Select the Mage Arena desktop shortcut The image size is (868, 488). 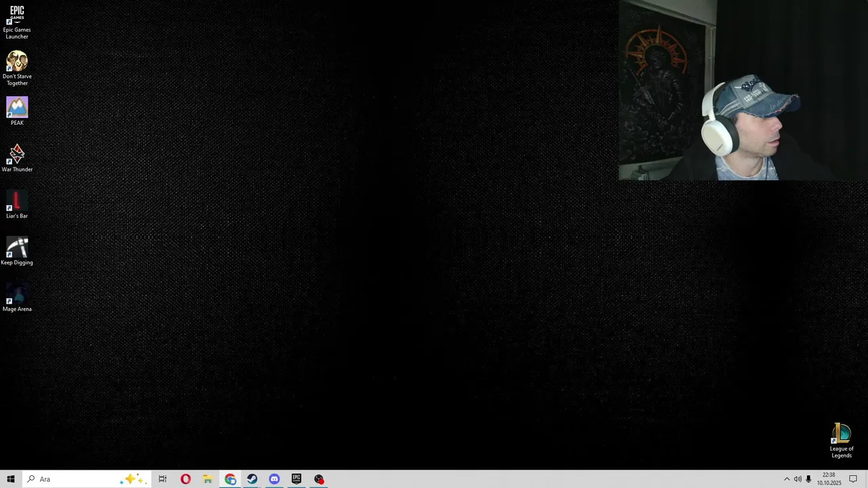(x=17, y=298)
